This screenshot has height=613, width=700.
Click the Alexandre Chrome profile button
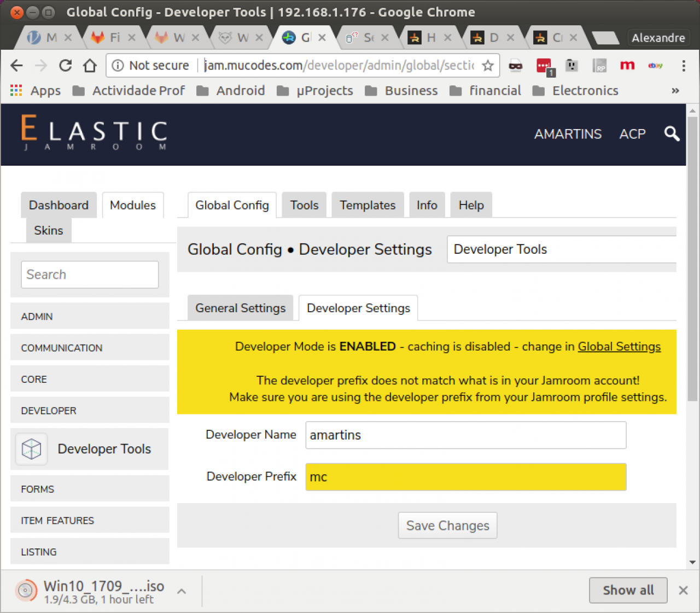point(658,38)
